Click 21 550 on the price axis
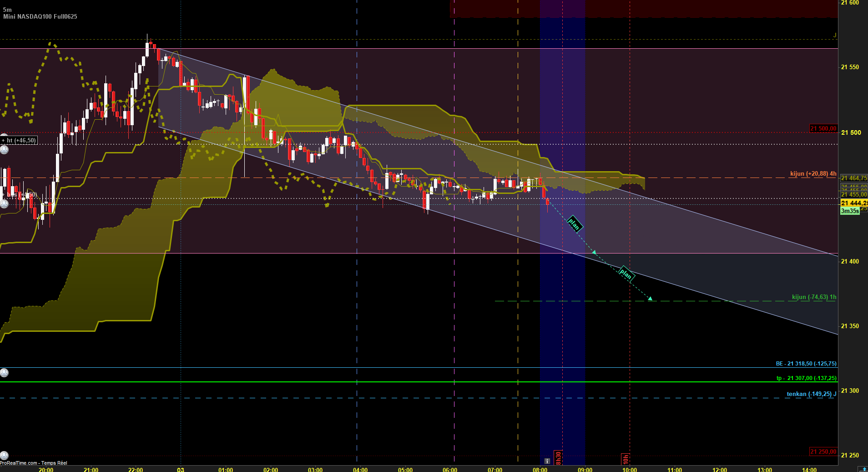868x472 pixels. 850,67
